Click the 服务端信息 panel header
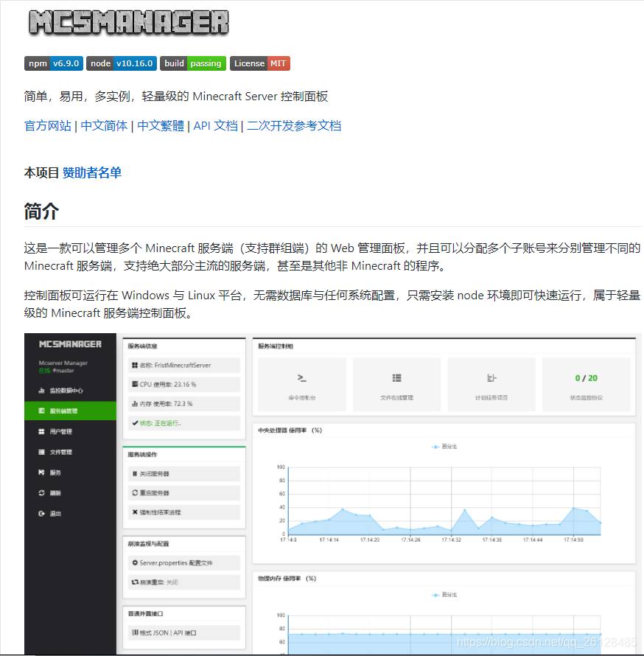Screen dimensions: 644x656 [143, 346]
